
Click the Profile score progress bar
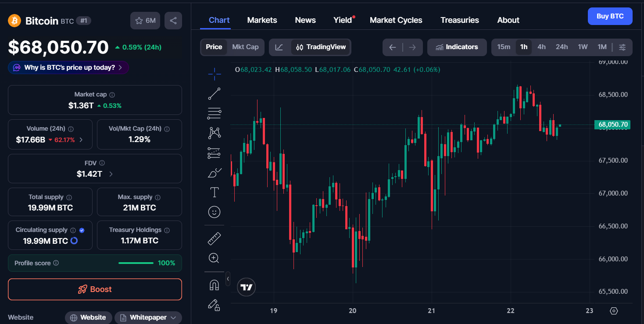pos(136,263)
